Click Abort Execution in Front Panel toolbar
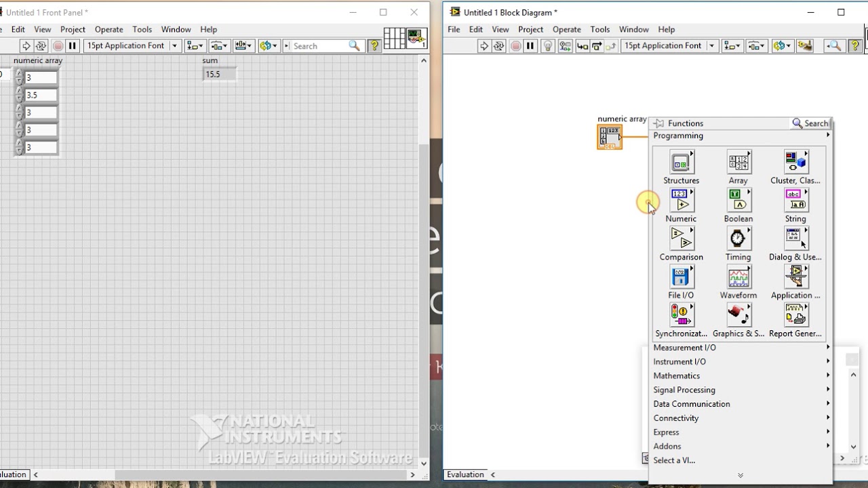 58,46
